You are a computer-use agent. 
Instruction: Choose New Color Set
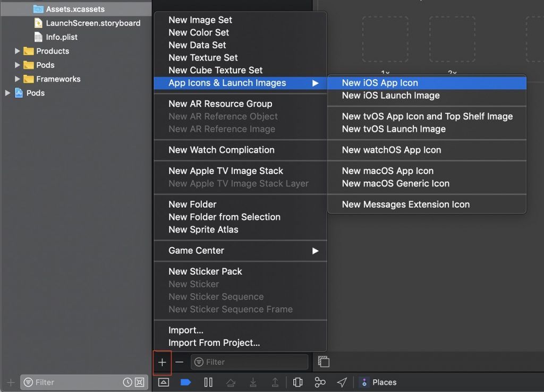tap(240, 32)
